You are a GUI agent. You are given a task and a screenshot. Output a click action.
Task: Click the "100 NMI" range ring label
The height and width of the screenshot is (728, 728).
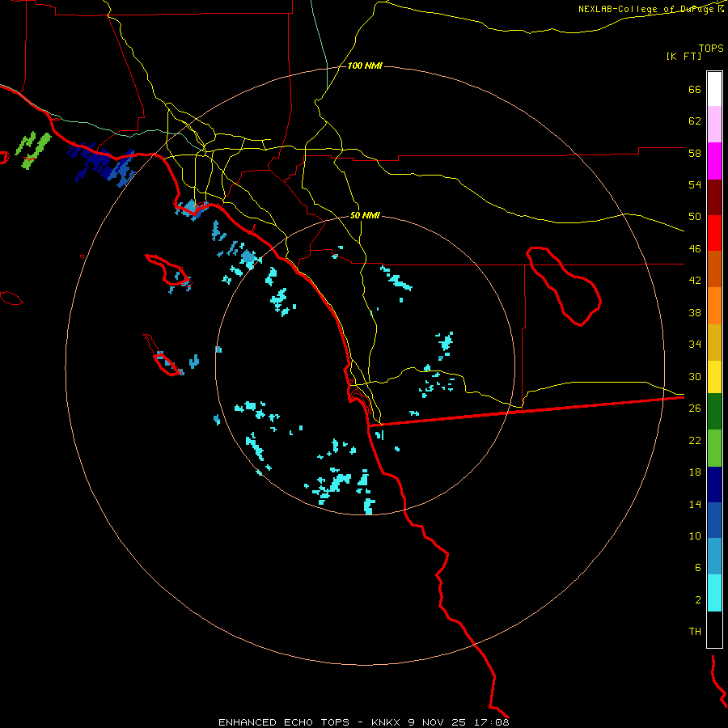(x=365, y=66)
